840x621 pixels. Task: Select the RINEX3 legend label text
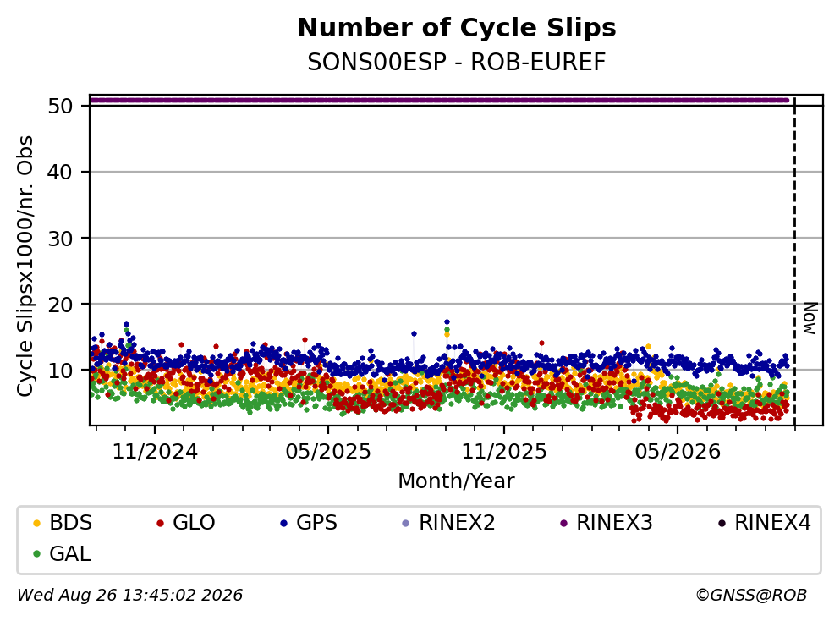click(x=614, y=523)
